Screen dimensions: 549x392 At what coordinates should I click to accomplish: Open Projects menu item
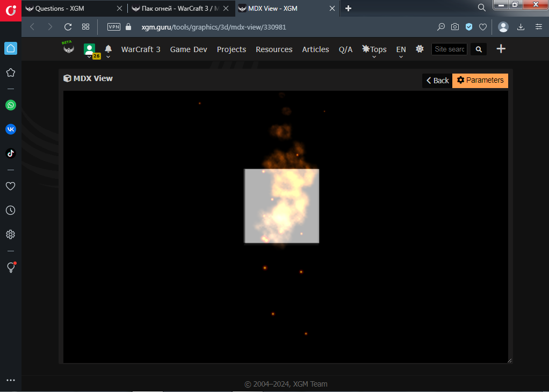click(232, 49)
